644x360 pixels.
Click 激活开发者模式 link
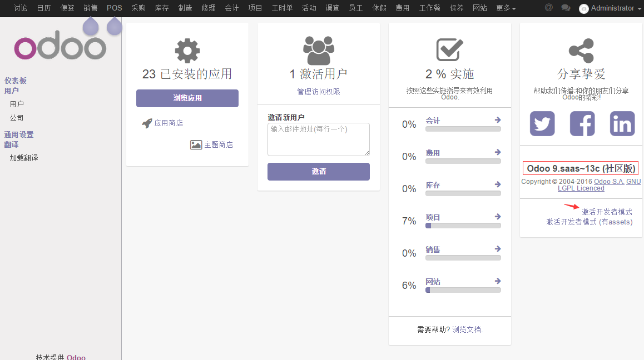(607, 212)
